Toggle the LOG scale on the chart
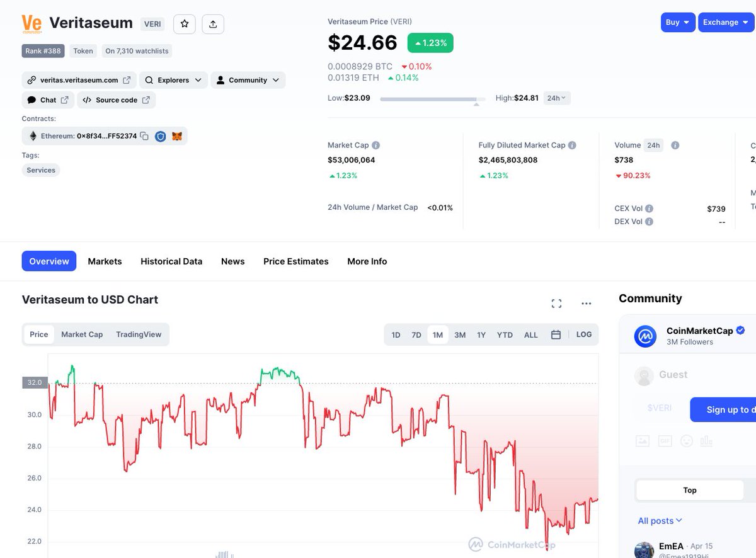The image size is (756, 558). click(x=584, y=334)
